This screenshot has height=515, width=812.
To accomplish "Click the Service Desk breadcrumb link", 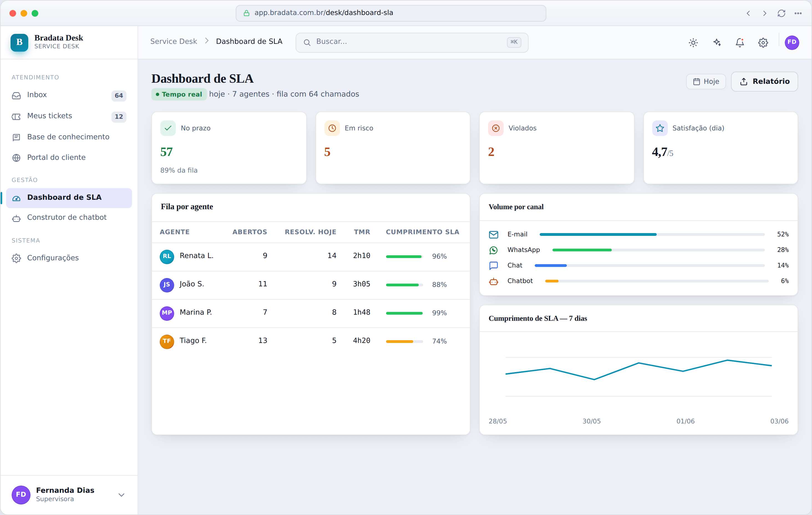I will click(173, 41).
